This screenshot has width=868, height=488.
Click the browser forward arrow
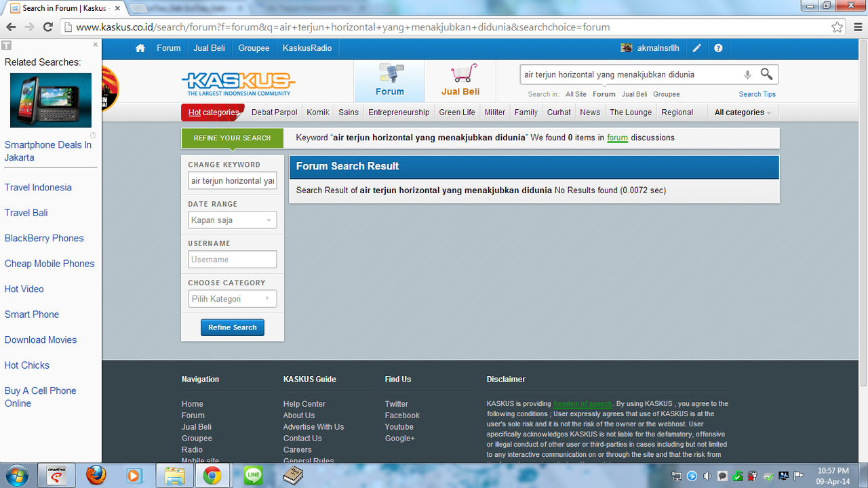29,27
